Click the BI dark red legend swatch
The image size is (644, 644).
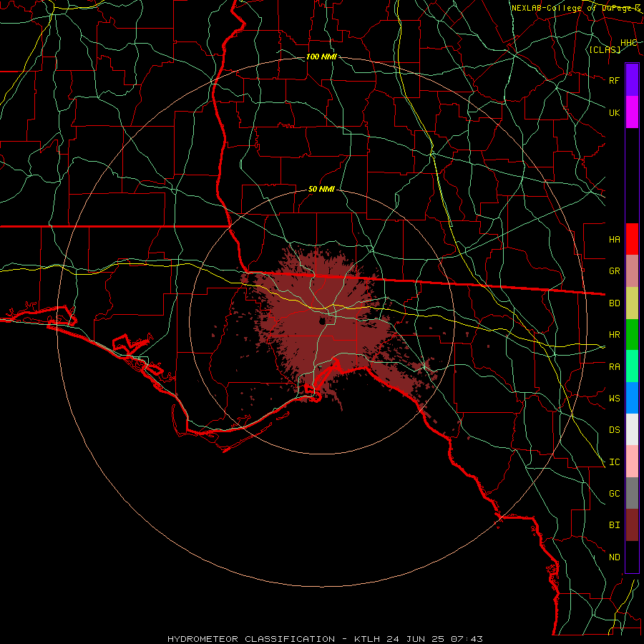[x=632, y=525]
